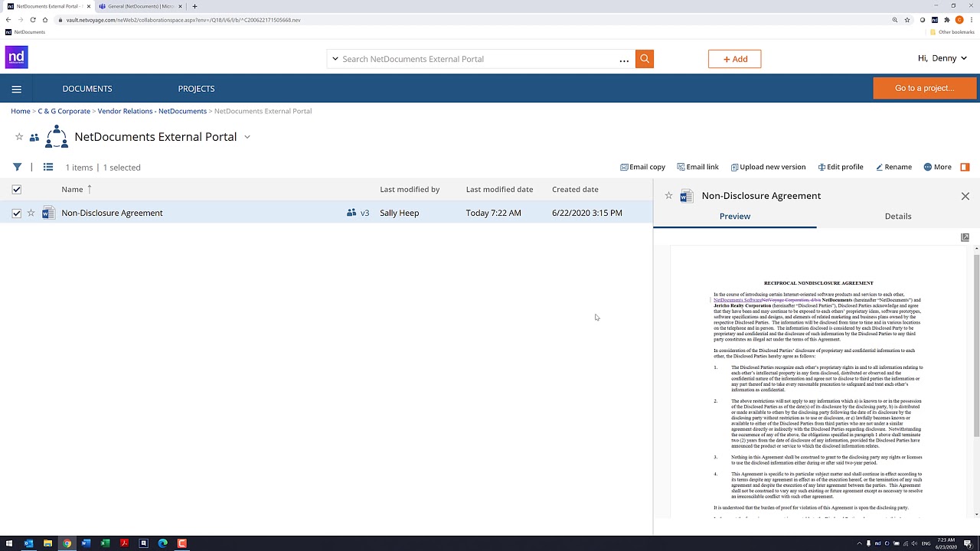Screen dimensions: 980x551
Task: Open Vendor Relations - NetDocuments breadcrumb
Action: coord(152,111)
